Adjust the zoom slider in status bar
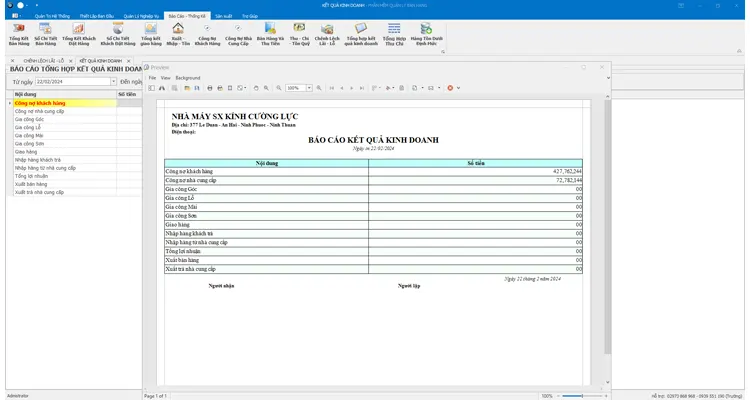750x400 pixels. (582, 396)
